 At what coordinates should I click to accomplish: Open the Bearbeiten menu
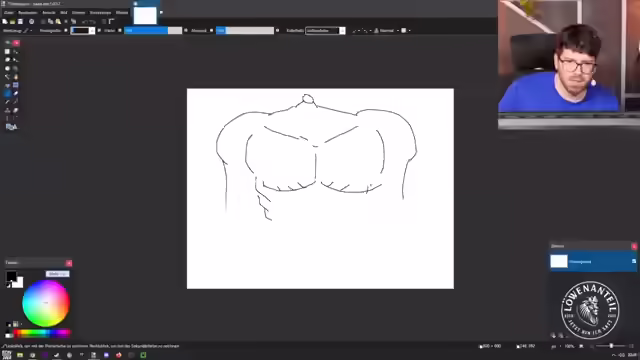[28, 13]
